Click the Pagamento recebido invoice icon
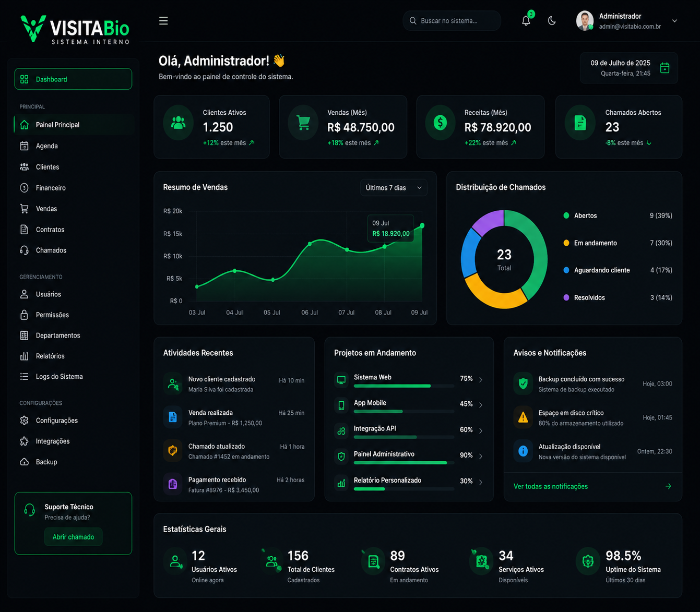Image resolution: width=700 pixels, height=612 pixels. pos(173,484)
